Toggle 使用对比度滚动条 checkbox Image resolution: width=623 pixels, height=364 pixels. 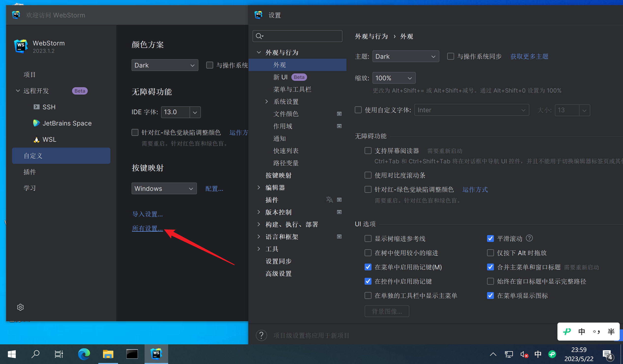coord(368,175)
